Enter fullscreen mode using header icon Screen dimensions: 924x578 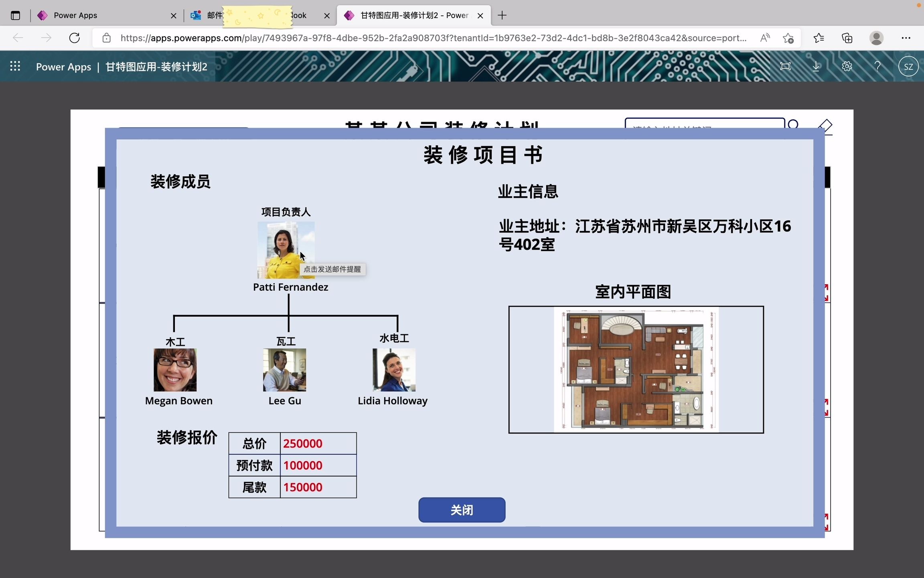[785, 66]
